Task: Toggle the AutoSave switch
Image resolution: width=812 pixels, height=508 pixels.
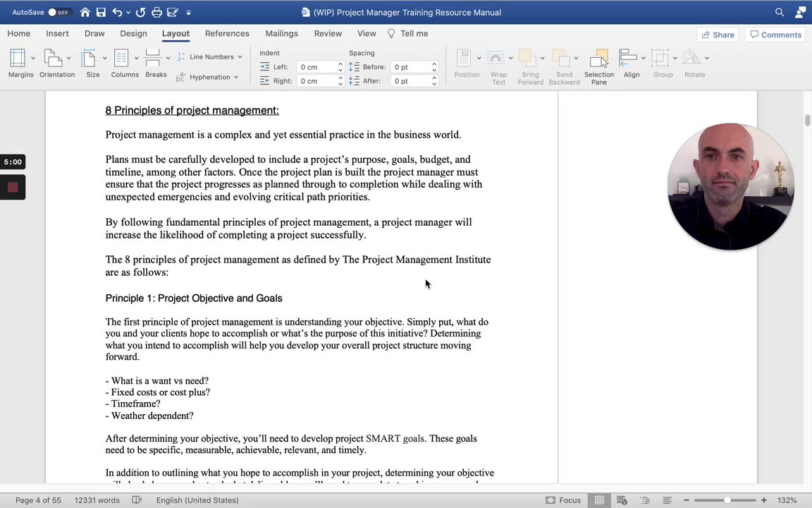Action: [59, 12]
